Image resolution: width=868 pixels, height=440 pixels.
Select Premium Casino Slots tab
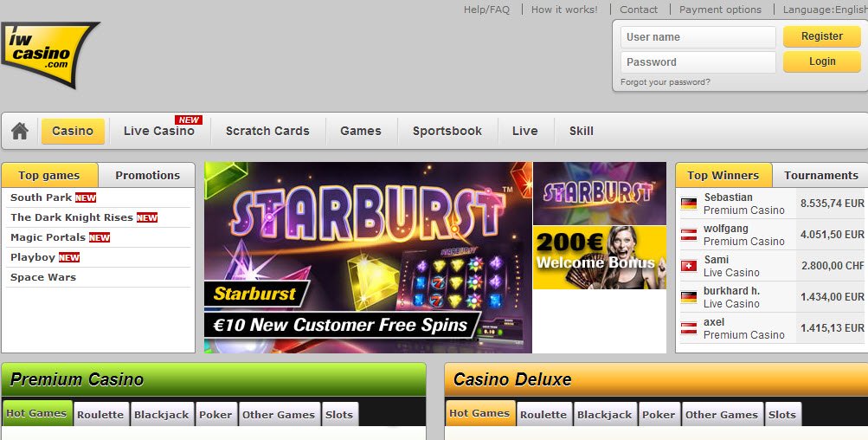pyautogui.click(x=339, y=415)
